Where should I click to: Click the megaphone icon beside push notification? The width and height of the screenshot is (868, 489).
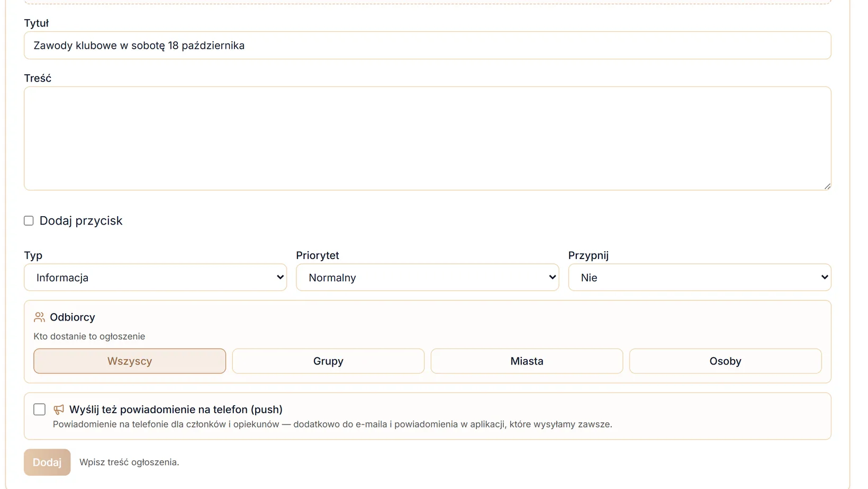pos(59,410)
